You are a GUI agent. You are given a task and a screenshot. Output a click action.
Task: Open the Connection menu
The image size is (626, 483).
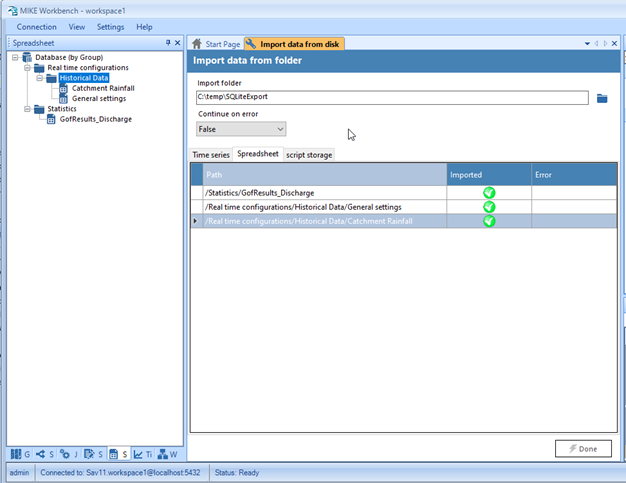point(36,27)
